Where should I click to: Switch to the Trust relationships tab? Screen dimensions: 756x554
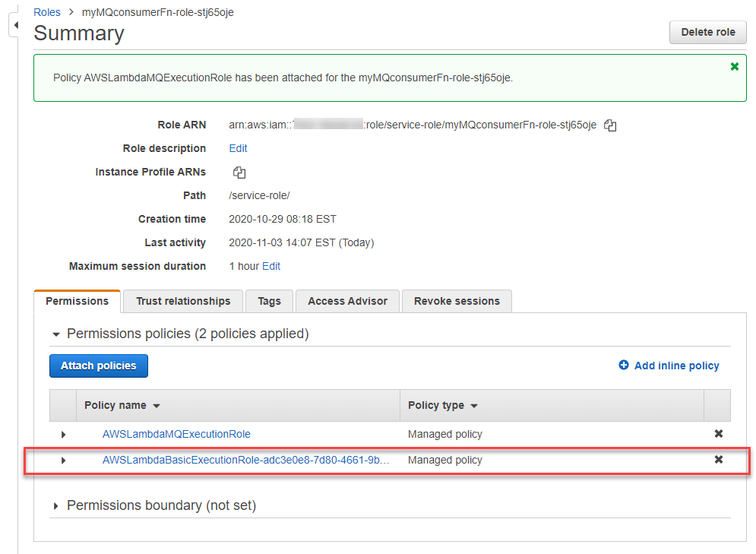pos(183,302)
